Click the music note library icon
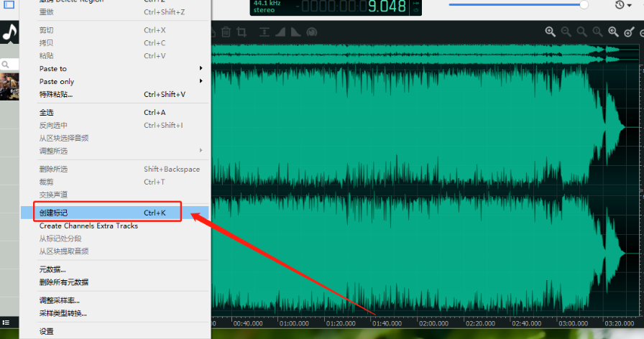This screenshot has height=339, width=644. 9,32
